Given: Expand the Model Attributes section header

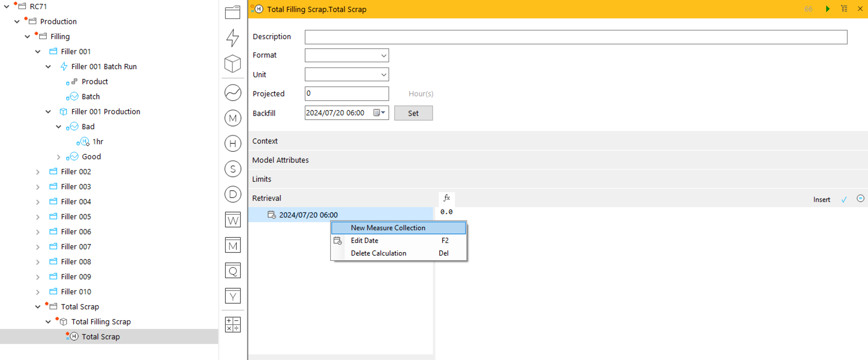Looking at the screenshot, I should 558,160.
